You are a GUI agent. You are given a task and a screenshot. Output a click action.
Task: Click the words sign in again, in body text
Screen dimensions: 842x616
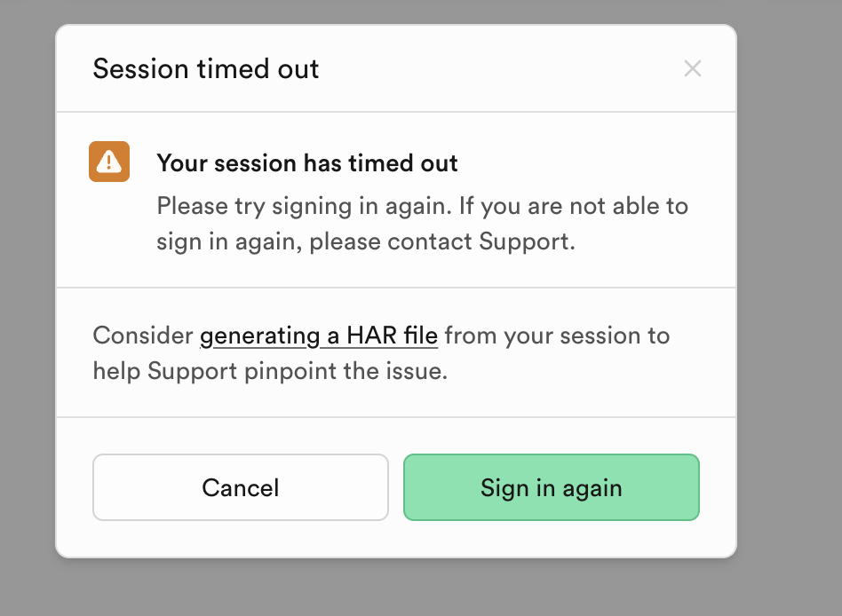[x=229, y=242]
